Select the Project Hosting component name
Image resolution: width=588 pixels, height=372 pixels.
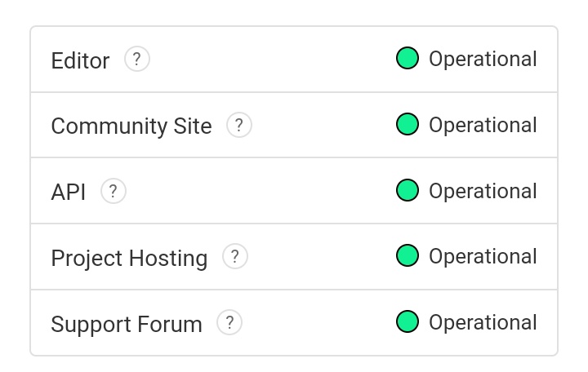coord(129,258)
